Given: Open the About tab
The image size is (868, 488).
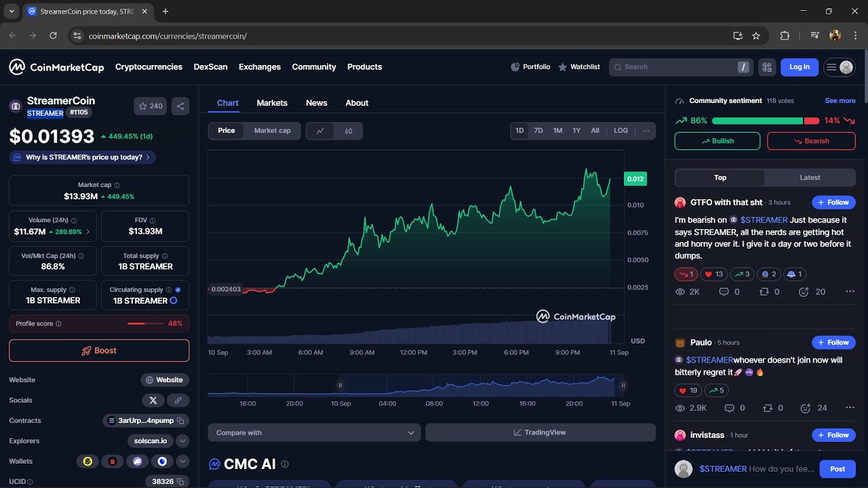Looking at the screenshot, I should coord(357,103).
